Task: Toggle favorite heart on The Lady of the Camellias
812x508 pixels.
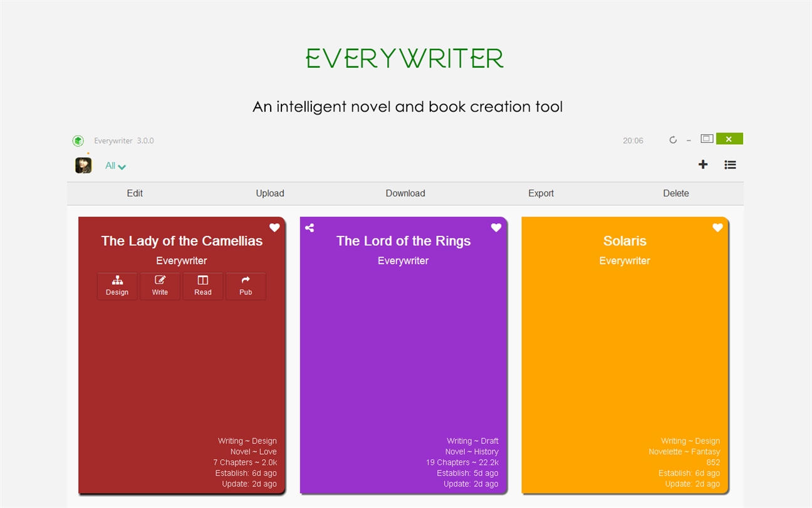Action: [x=274, y=228]
